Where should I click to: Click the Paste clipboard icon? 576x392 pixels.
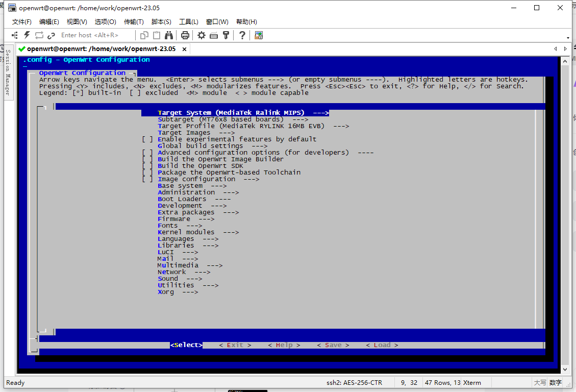(157, 35)
